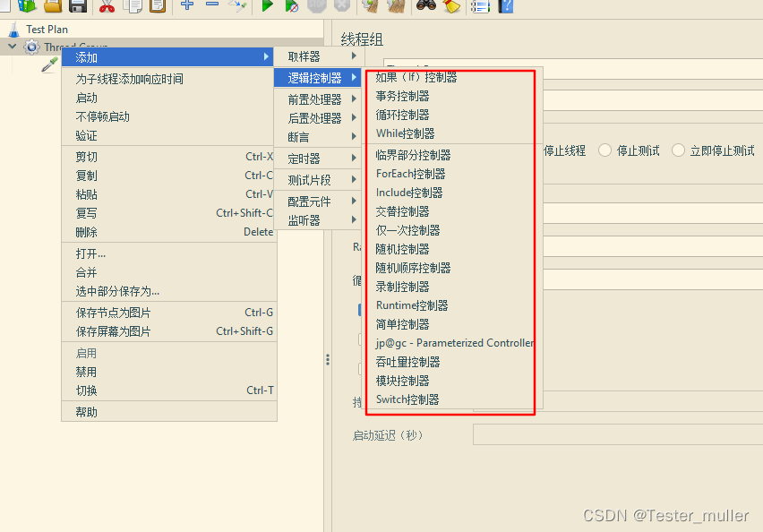Click the Search binoculars icon

(x=425, y=4)
